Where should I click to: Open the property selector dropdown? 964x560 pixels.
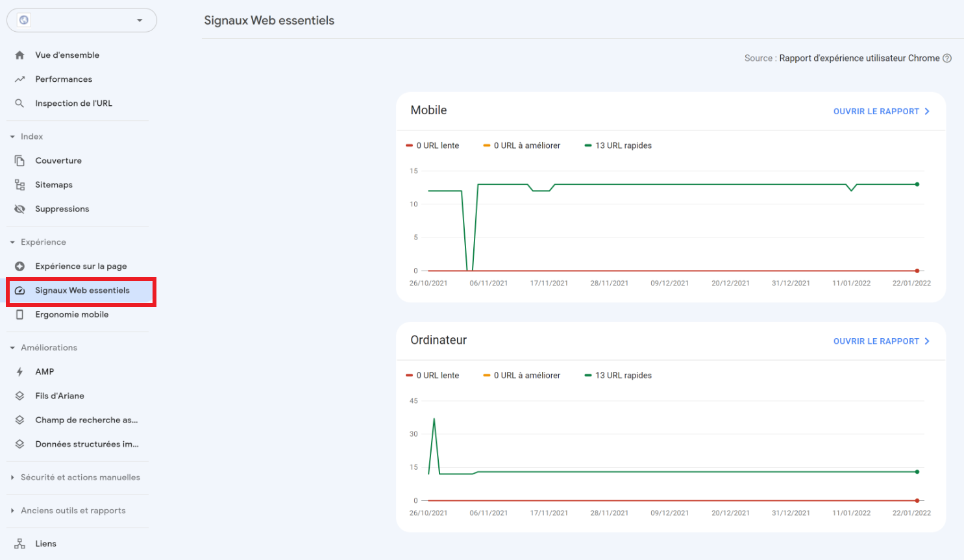[x=138, y=20]
